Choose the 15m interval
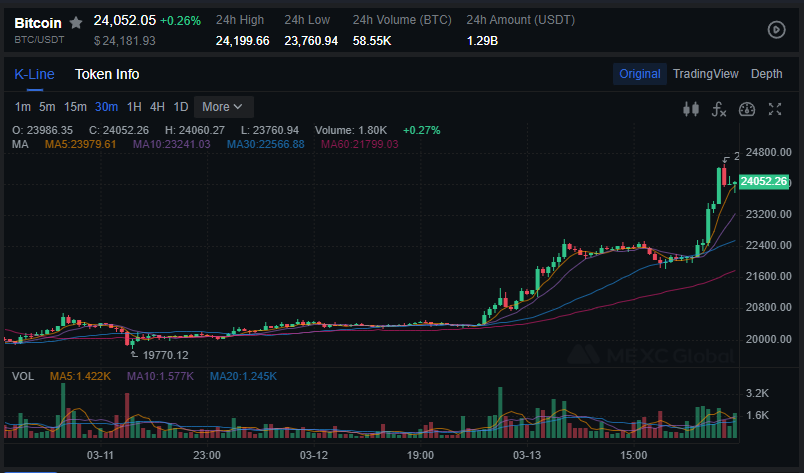Viewport: 804px width, 473px height. 75,107
